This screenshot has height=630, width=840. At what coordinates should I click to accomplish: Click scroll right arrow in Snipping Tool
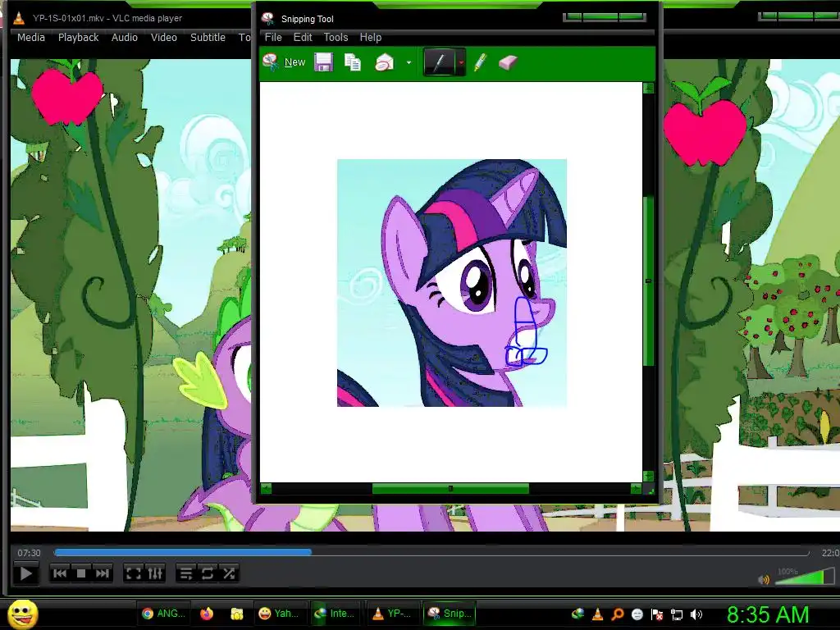click(x=636, y=489)
